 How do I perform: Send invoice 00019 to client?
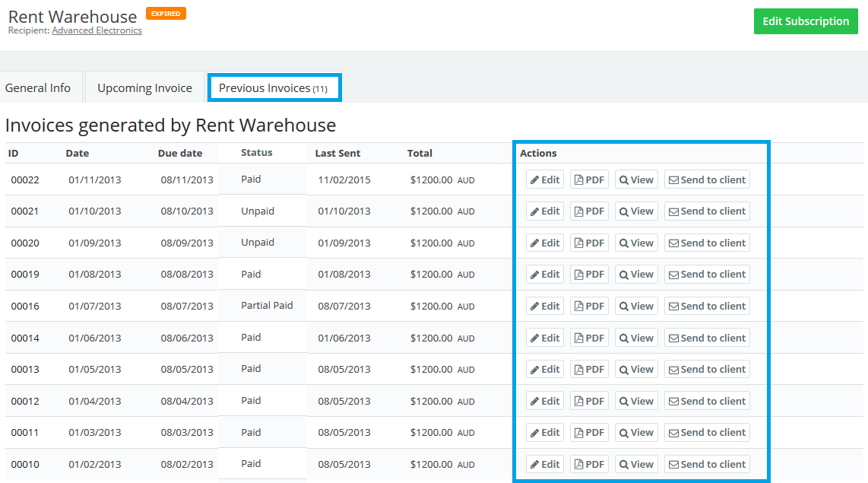click(x=707, y=275)
